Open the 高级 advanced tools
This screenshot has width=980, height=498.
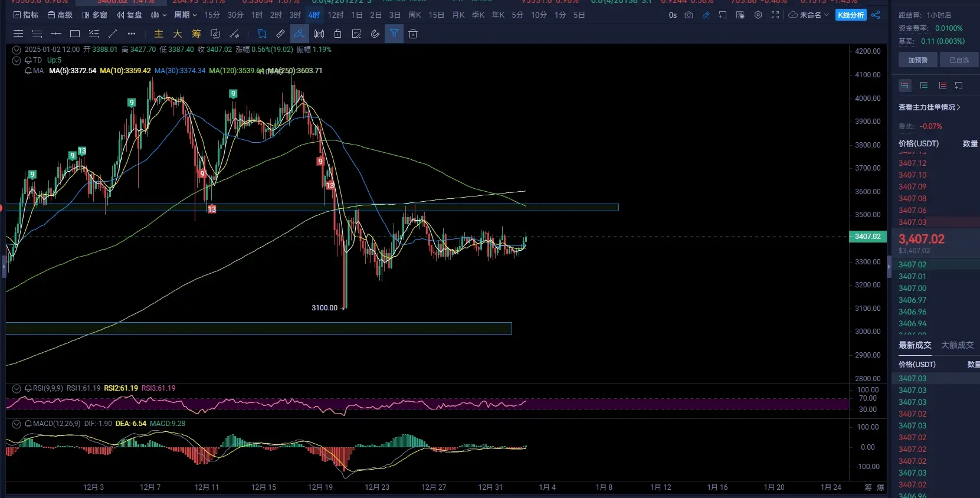point(60,15)
